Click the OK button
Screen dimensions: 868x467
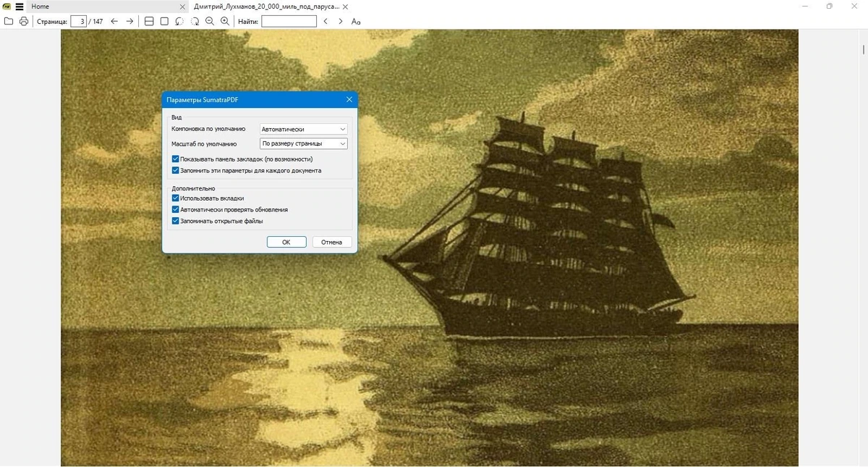click(x=286, y=242)
